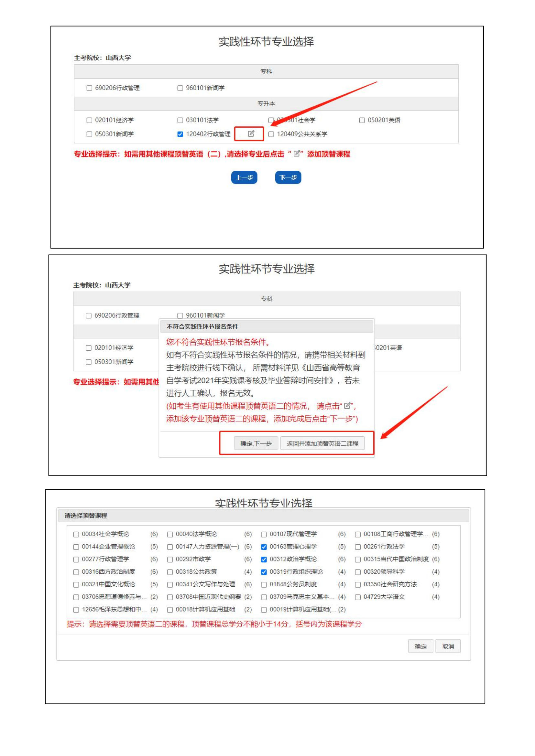Check 020101经济学 in the panel behind the warning dialog
This screenshot has width=535, height=756.
(88, 348)
